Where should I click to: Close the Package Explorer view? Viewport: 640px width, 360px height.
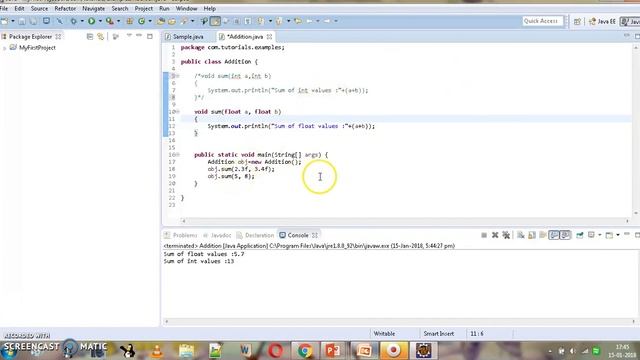pyautogui.click(x=58, y=37)
